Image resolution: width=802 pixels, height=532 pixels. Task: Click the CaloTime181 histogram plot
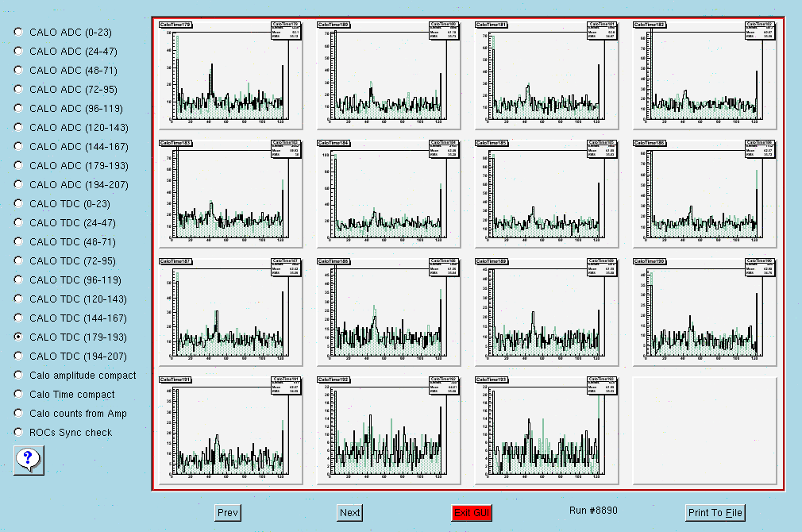[546, 75]
